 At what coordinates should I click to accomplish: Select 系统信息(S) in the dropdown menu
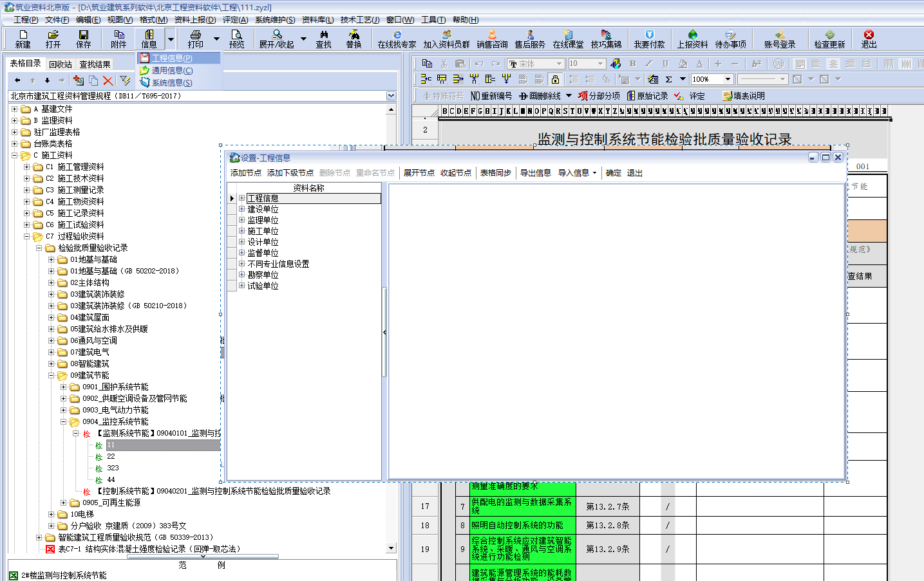point(179,82)
